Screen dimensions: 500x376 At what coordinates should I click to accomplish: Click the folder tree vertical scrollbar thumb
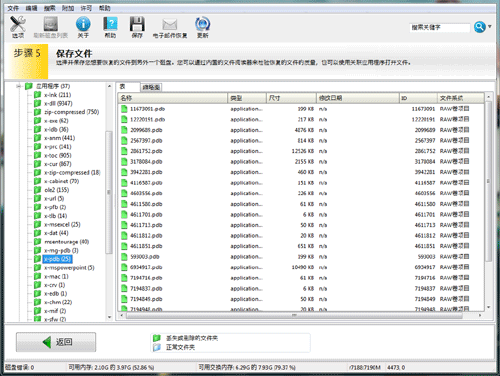109,192
